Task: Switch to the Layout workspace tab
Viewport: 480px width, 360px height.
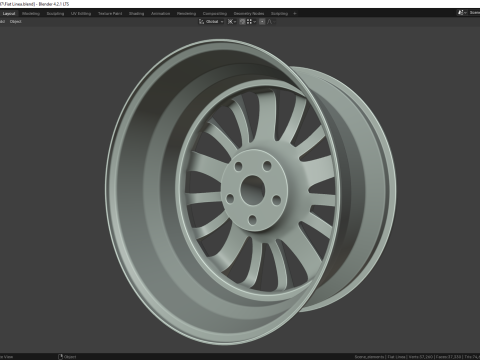Action: click(x=9, y=14)
